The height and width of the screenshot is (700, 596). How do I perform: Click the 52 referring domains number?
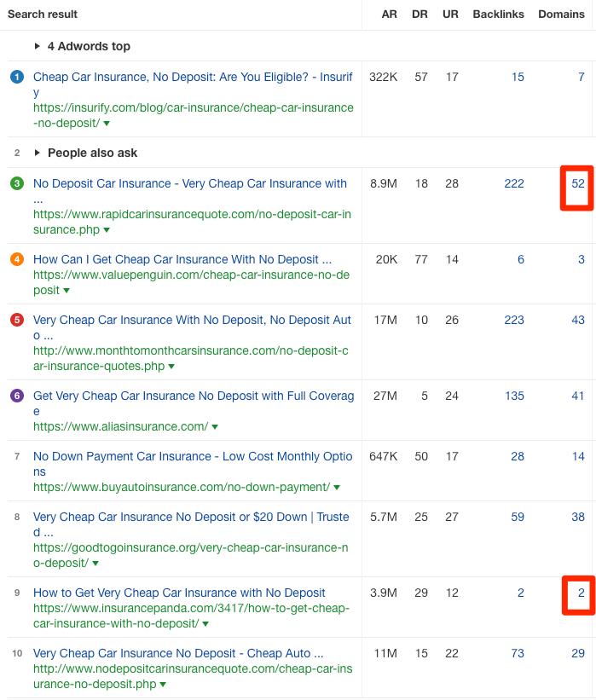pos(577,184)
